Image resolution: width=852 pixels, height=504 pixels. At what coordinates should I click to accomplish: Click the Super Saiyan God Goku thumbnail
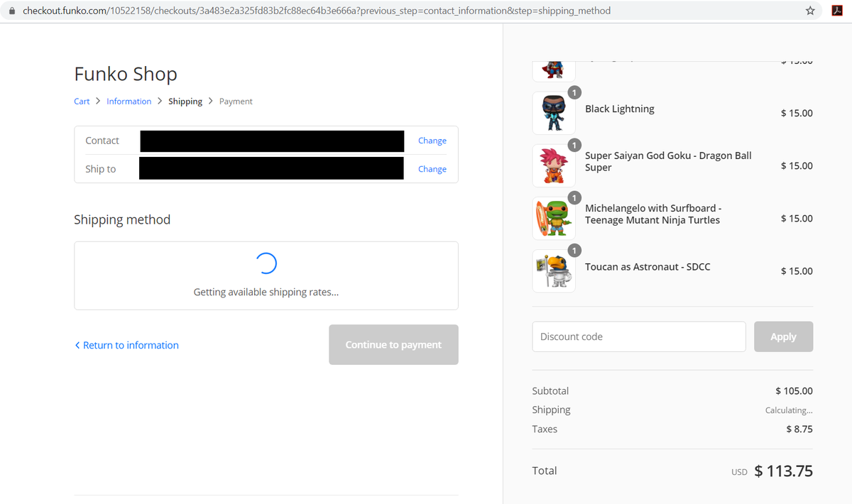point(554,165)
